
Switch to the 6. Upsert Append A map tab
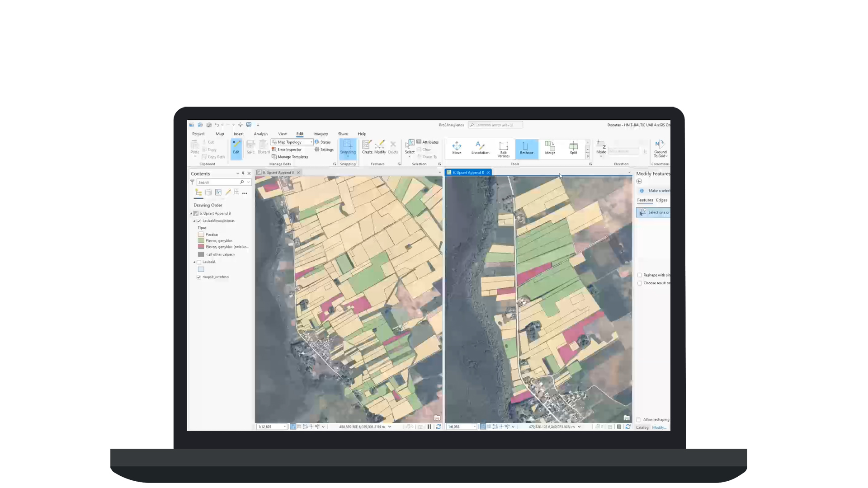click(278, 173)
